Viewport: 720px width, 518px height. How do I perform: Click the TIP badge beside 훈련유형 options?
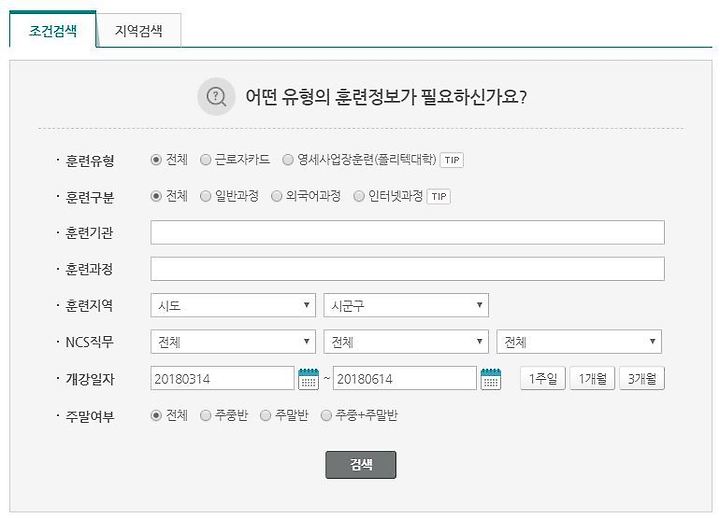pyautogui.click(x=452, y=160)
